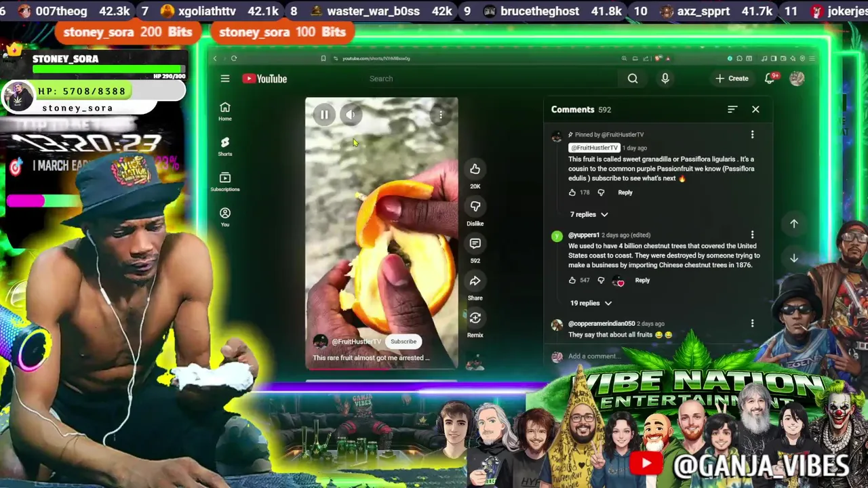Reply to the pinned comment

[x=625, y=192]
